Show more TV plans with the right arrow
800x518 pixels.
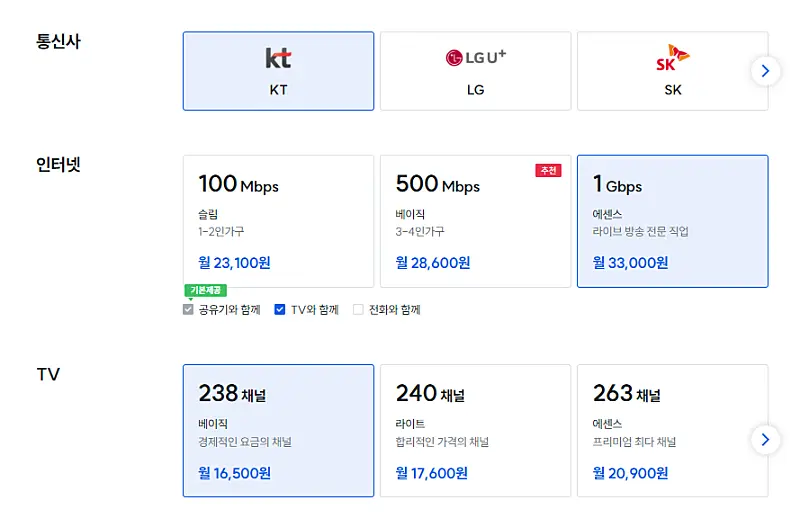click(x=765, y=440)
